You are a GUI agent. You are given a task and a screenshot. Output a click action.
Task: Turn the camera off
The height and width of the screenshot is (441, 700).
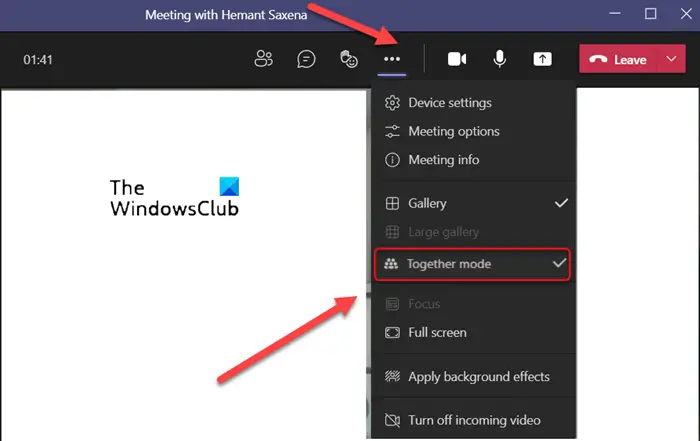click(457, 59)
